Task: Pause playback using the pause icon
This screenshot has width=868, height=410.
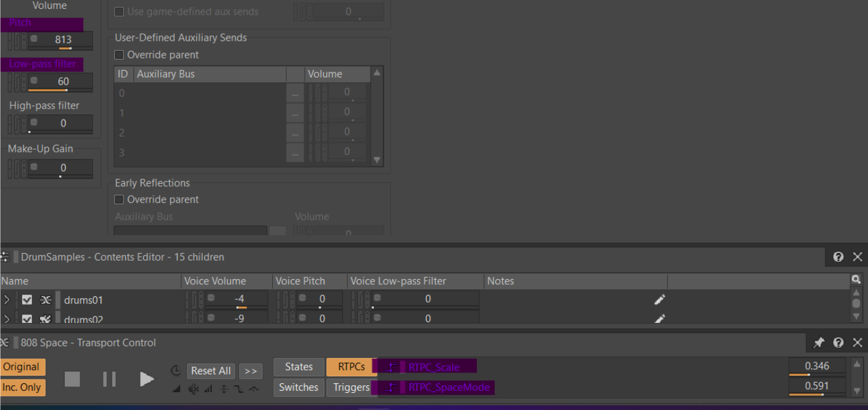Action: point(109,379)
